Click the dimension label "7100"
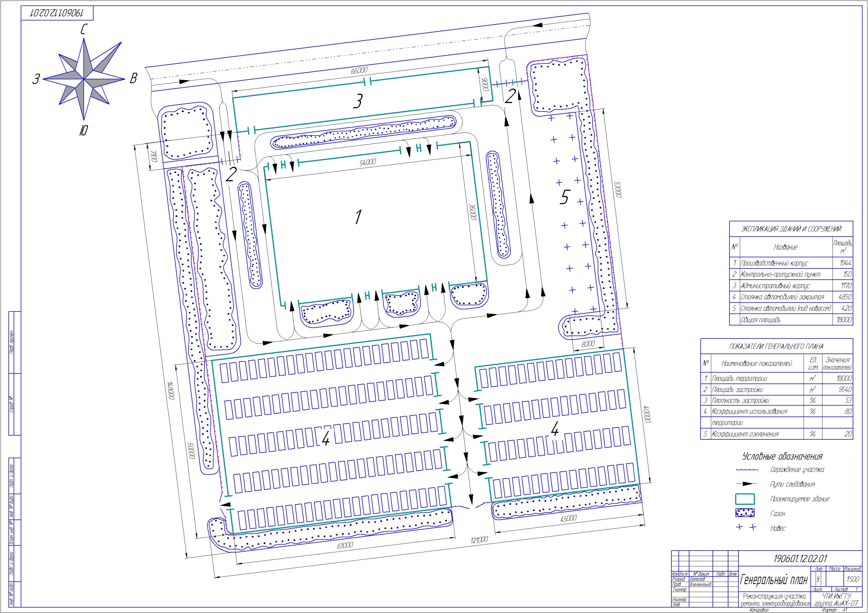 (154, 156)
